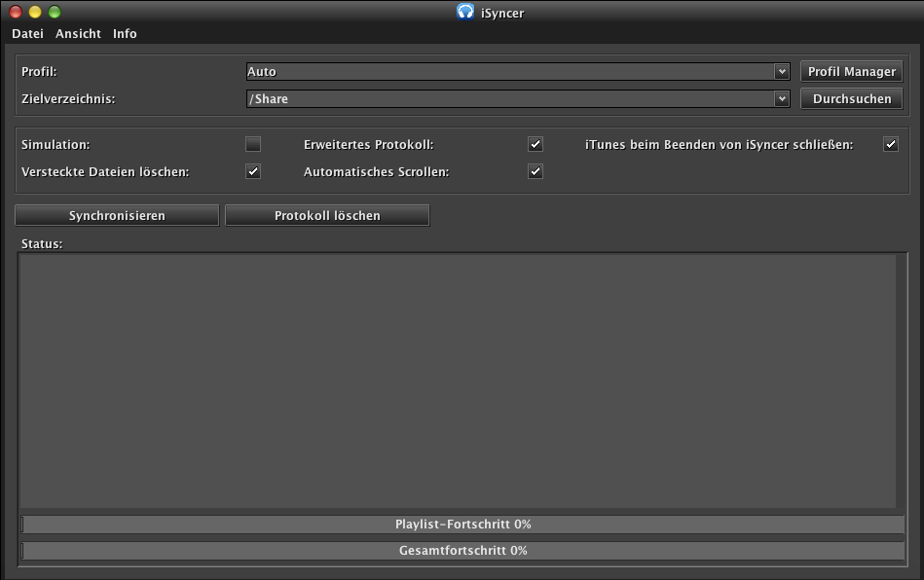Open the Profil Manager
This screenshot has width=924, height=580.
[x=852, y=71]
